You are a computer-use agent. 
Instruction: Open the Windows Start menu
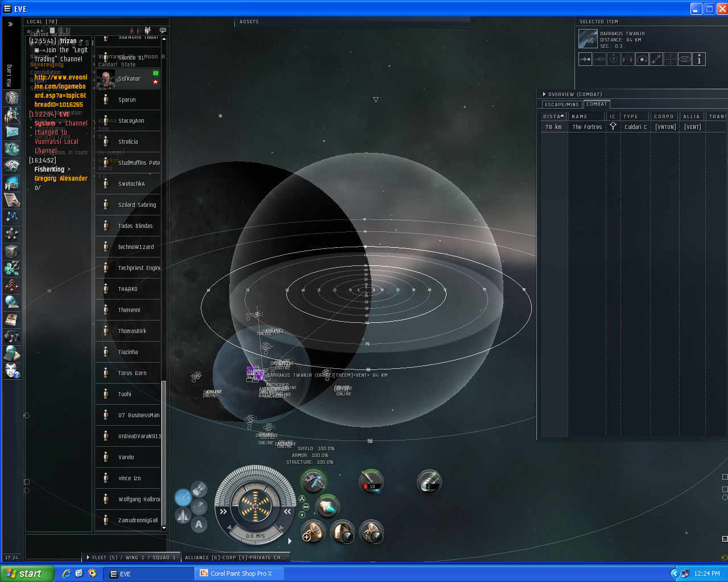27,573
